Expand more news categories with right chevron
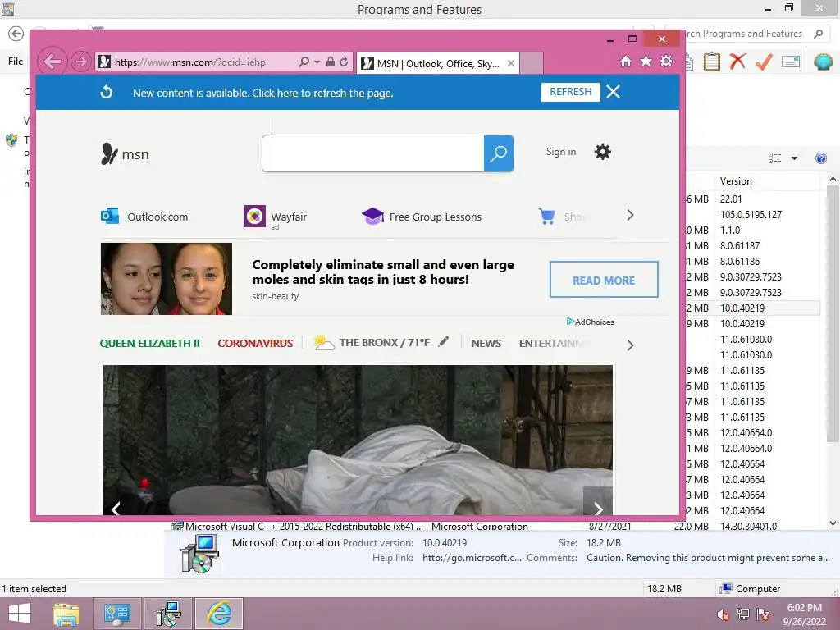This screenshot has height=630, width=840. [630, 345]
